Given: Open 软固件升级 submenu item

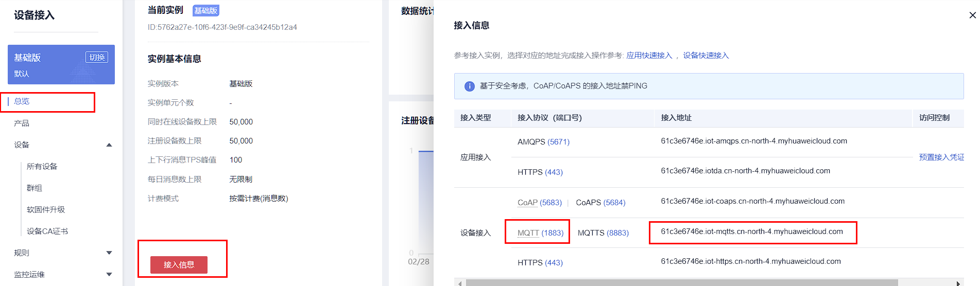Looking at the screenshot, I should tap(46, 210).
